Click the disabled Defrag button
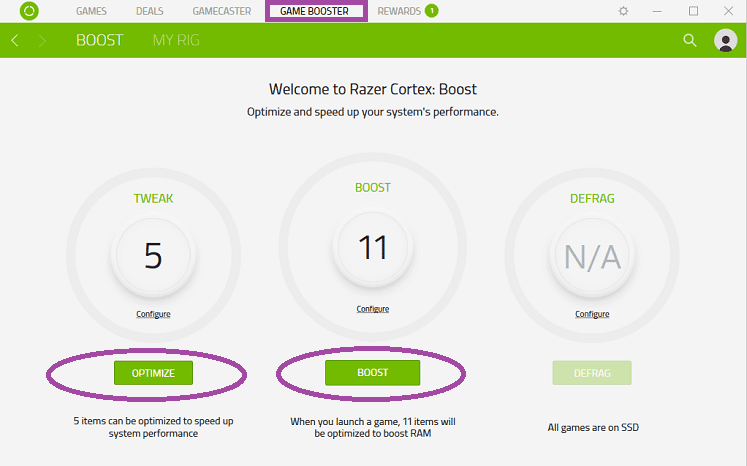Screen dimensions: 747x466 point(592,373)
